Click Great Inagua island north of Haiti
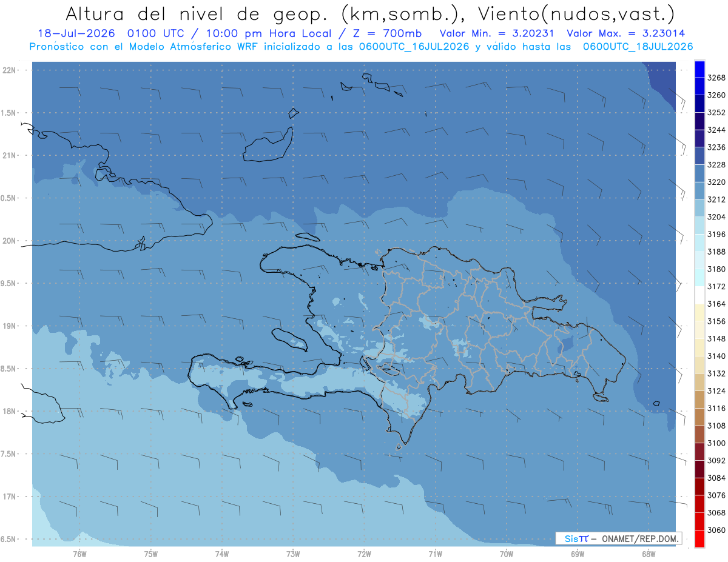This screenshot has height=562, width=728. [x=269, y=144]
